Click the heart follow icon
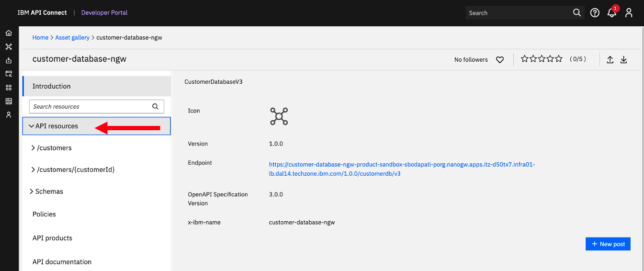Screen dimensions: 644x271 tap(500, 60)
